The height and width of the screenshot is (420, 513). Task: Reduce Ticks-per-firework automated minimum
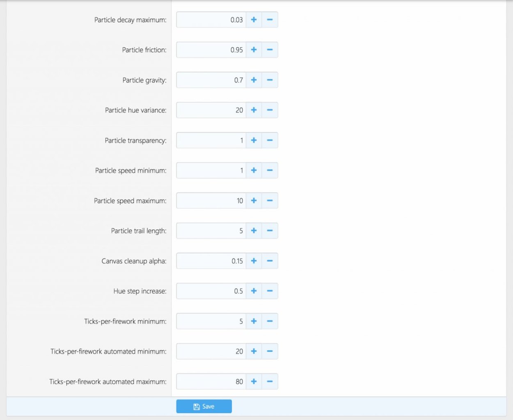click(x=270, y=352)
